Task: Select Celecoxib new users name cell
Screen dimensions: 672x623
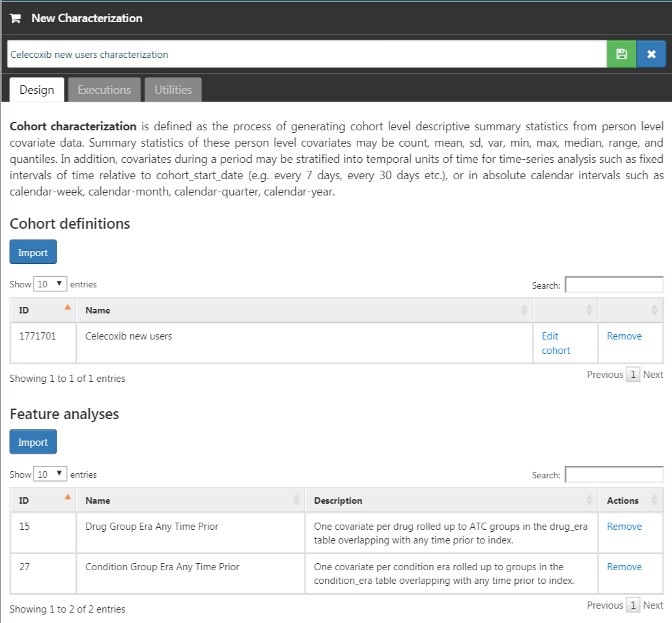Action: pyautogui.click(x=304, y=343)
